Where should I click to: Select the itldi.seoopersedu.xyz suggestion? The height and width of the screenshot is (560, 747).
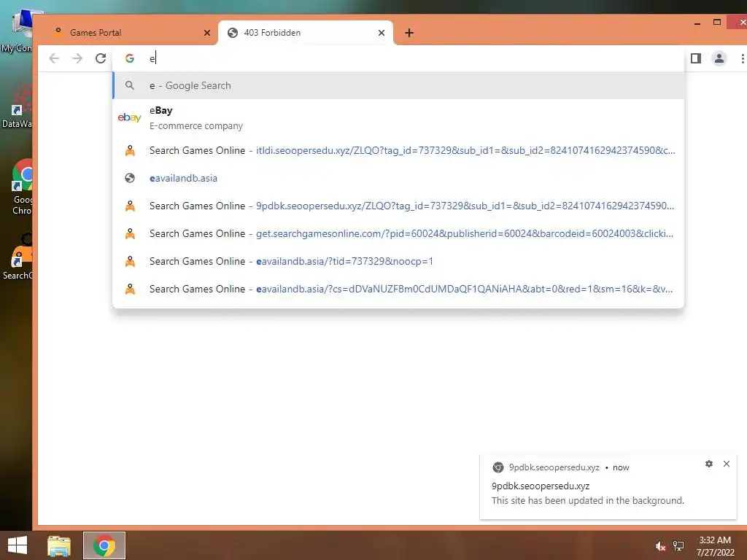point(398,150)
